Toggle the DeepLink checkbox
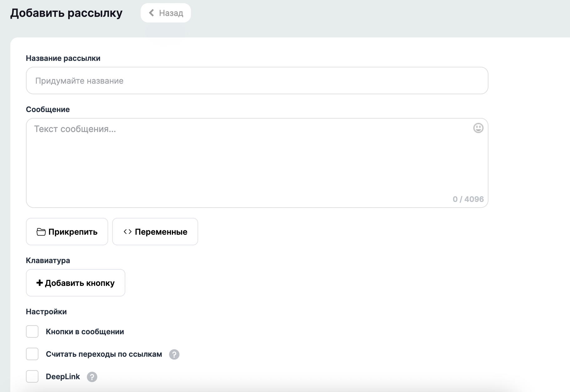 [32, 376]
